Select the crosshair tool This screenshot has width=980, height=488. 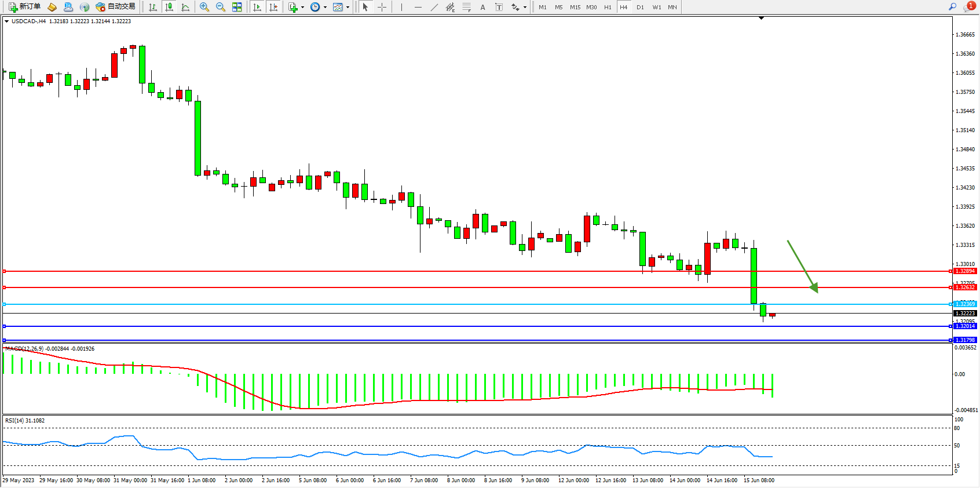[x=382, y=7]
